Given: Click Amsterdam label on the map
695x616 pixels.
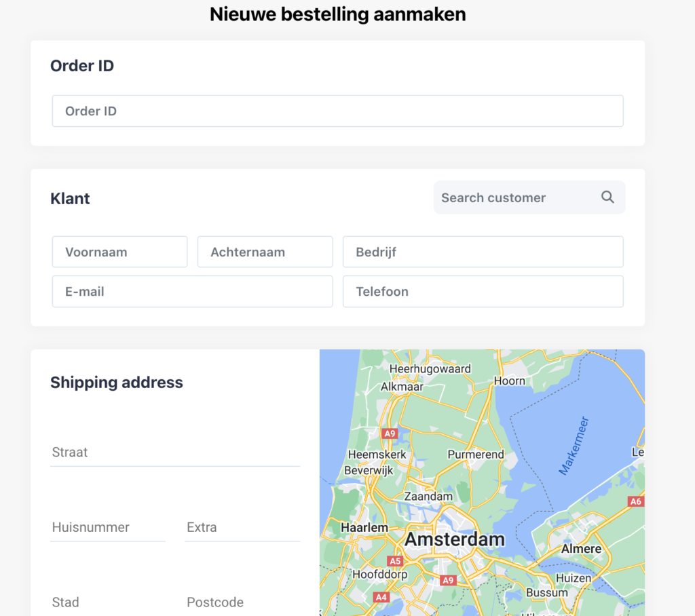Looking at the screenshot, I should click(x=455, y=540).
